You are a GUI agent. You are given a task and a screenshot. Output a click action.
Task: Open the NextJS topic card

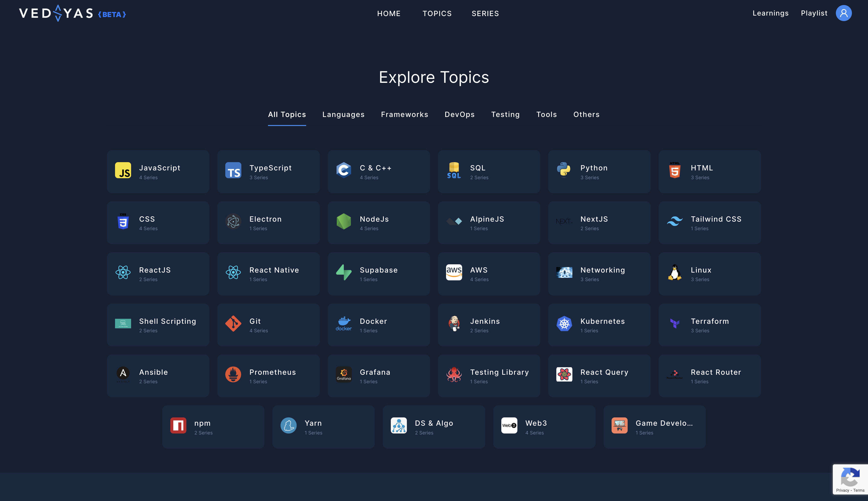599,223
